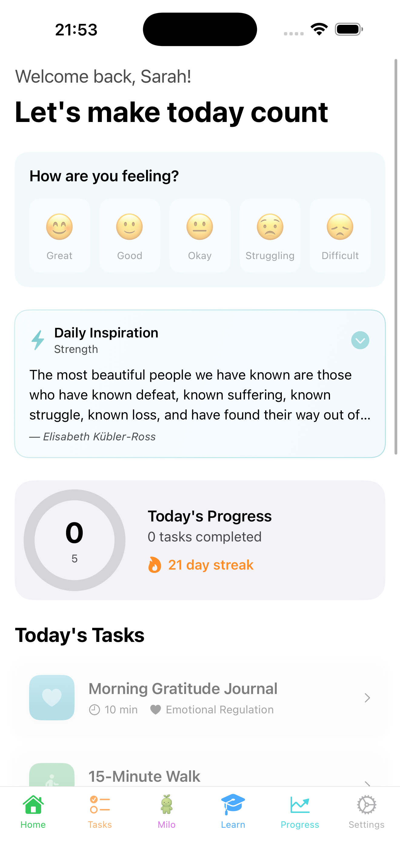Choose the Difficult mood emoji

tap(340, 226)
